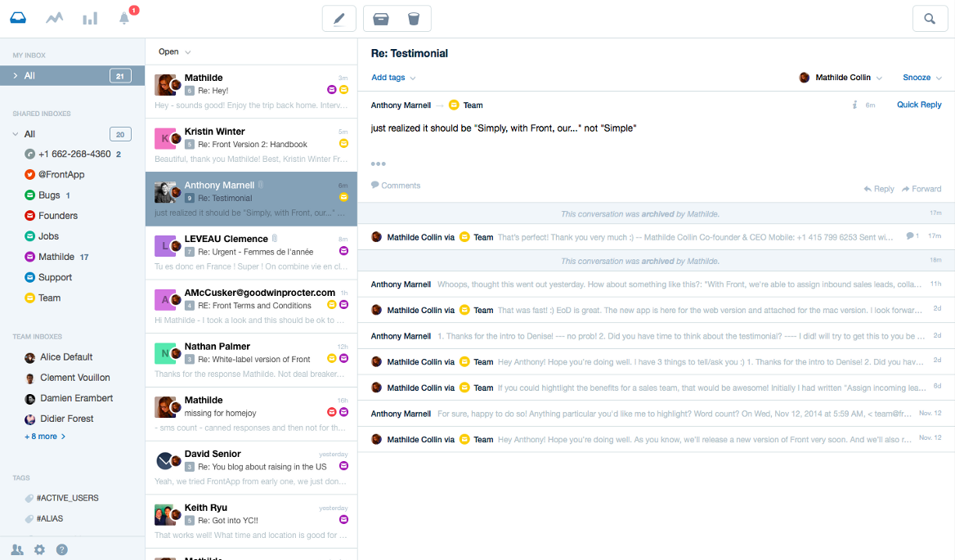This screenshot has width=955, height=560.
Task: Expand the three dots in message body
Action: (x=379, y=164)
